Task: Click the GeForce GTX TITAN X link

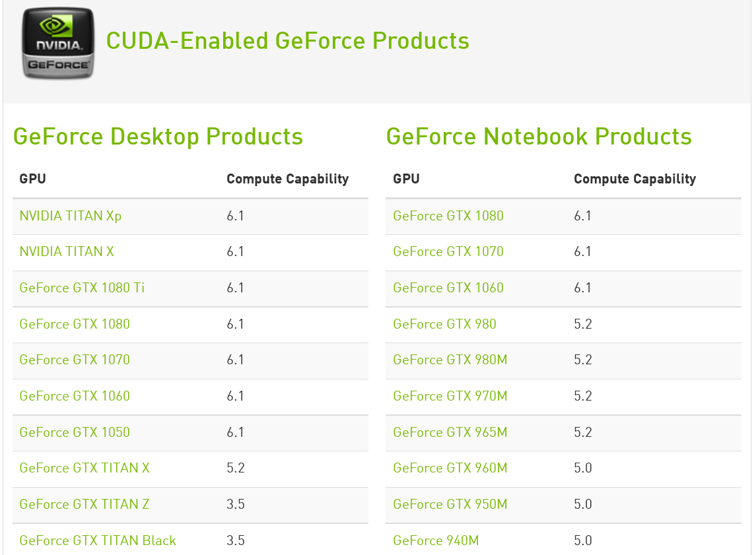Action: tap(85, 468)
